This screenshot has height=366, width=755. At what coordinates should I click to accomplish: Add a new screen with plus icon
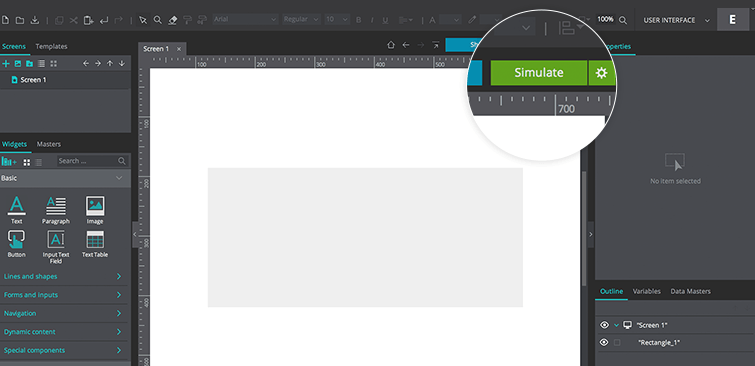click(6, 64)
